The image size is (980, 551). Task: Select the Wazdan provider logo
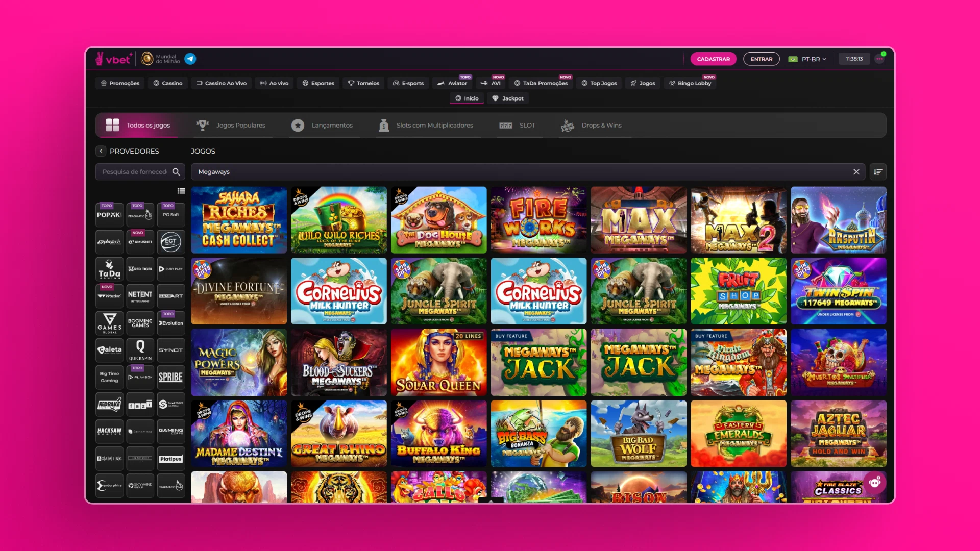[109, 296]
